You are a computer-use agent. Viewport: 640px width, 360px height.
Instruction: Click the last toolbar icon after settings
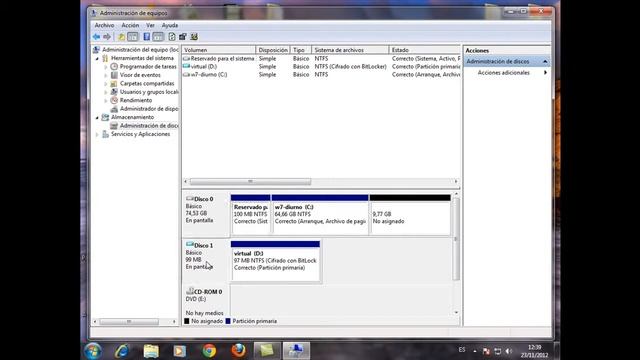pos(194,37)
